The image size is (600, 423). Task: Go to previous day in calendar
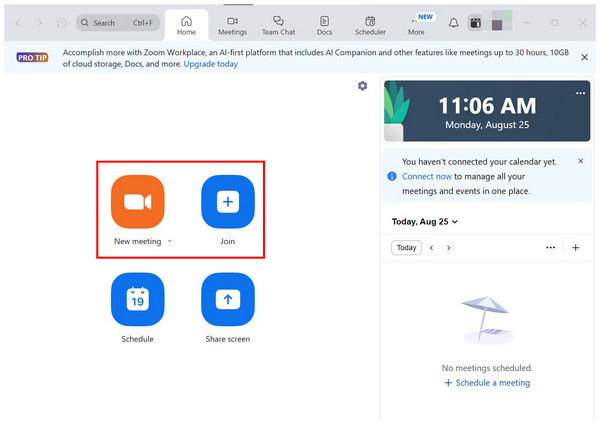pyautogui.click(x=431, y=248)
